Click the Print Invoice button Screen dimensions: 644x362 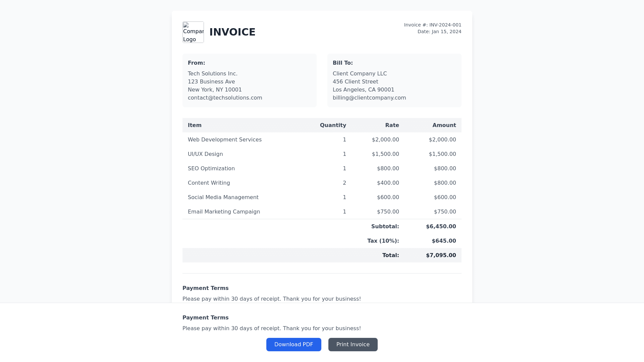coord(353,345)
